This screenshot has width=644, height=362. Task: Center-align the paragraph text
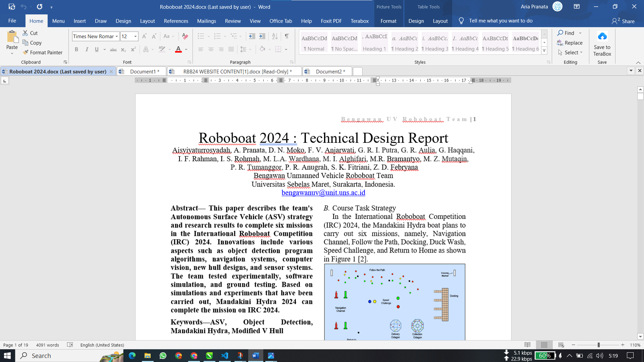pyautogui.click(x=211, y=49)
